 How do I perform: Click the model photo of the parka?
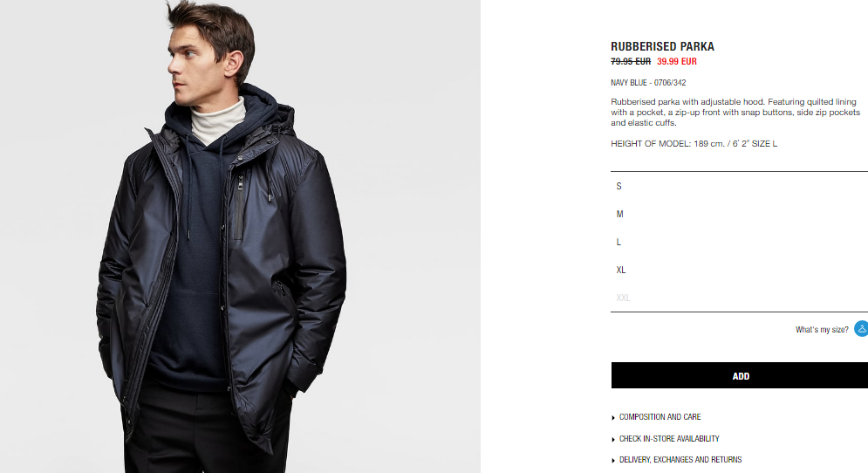click(240, 236)
